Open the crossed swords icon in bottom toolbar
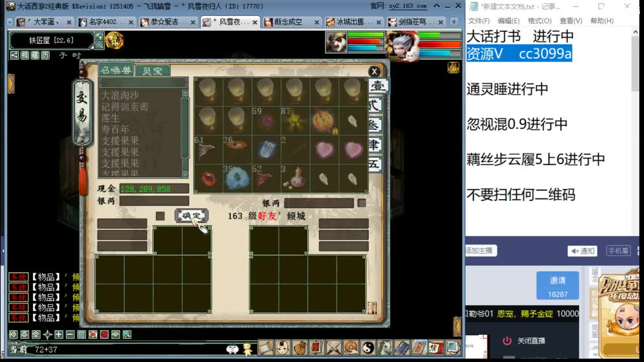The image size is (644, 362). click(334, 347)
